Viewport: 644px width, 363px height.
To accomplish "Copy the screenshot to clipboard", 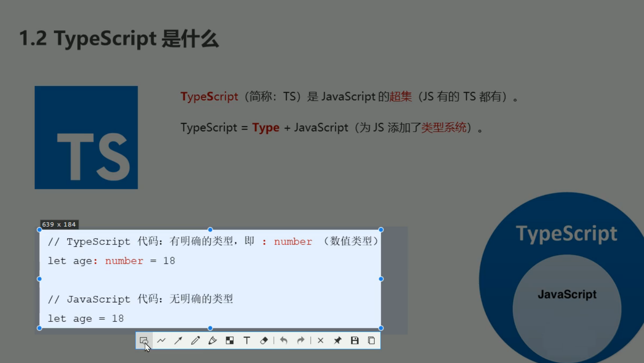I will point(371,341).
